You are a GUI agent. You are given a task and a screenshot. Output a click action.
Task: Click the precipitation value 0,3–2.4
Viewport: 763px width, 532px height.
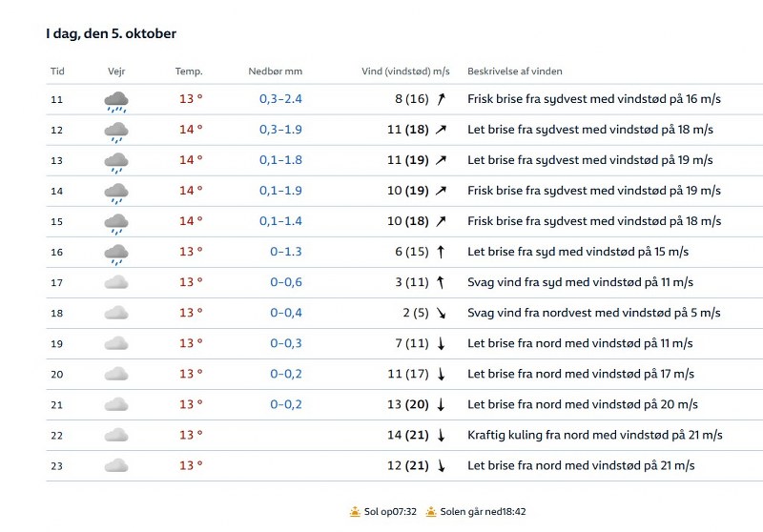(x=280, y=99)
